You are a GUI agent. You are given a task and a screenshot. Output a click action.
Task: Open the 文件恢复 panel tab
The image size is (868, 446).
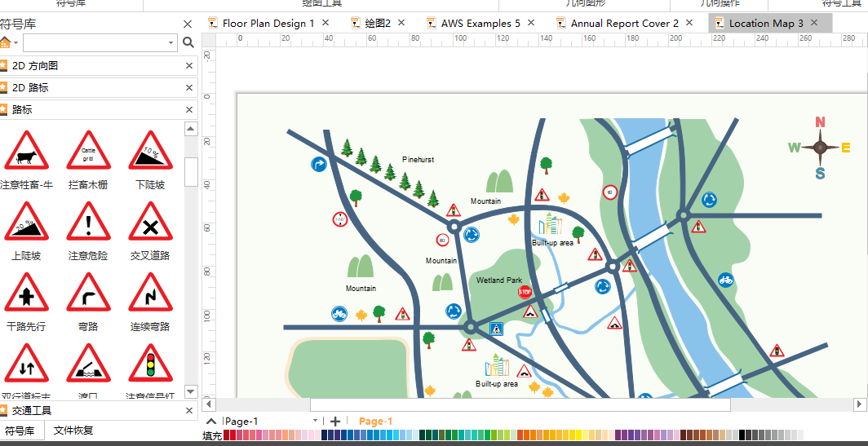pos(73,430)
